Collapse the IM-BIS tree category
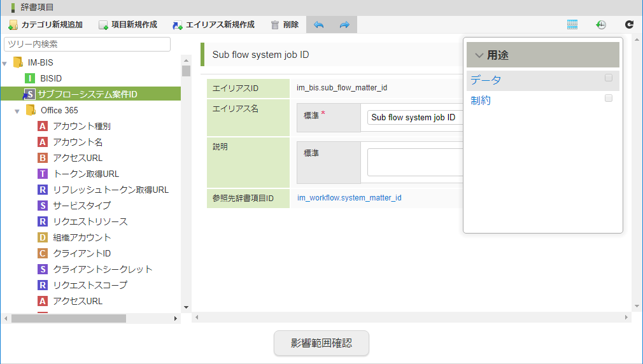Viewport: 643px width, 364px height. tap(5, 63)
